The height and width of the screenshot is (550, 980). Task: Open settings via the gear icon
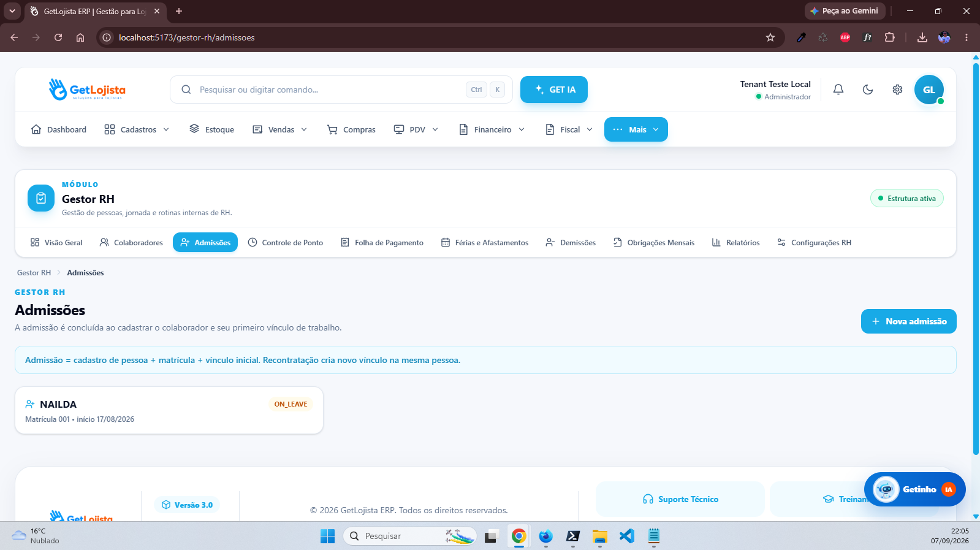coord(897,90)
